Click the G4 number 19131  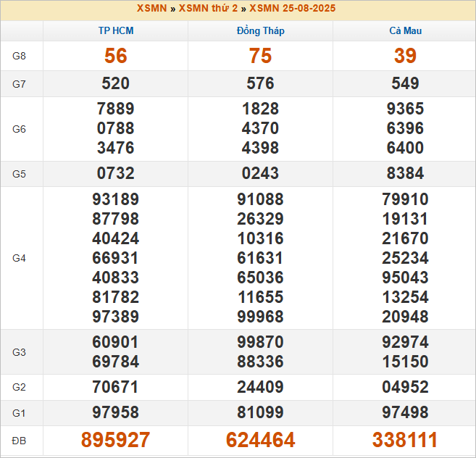pyautogui.click(x=405, y=219)
